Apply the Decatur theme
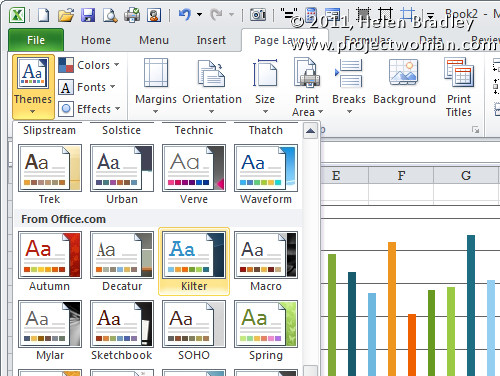The width and height of the screenshot is (500, 376). coord(122,262)
